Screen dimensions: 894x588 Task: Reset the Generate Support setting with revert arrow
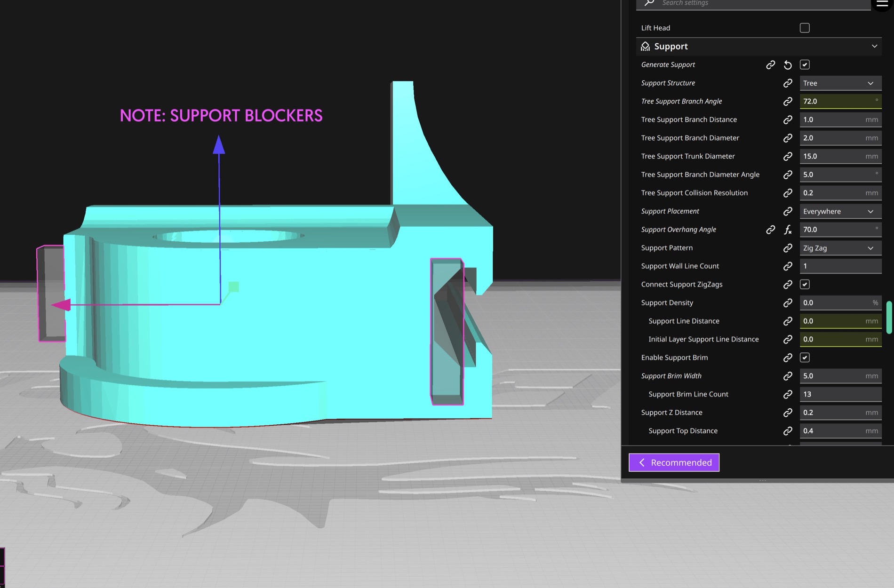(x=788, y=65)
